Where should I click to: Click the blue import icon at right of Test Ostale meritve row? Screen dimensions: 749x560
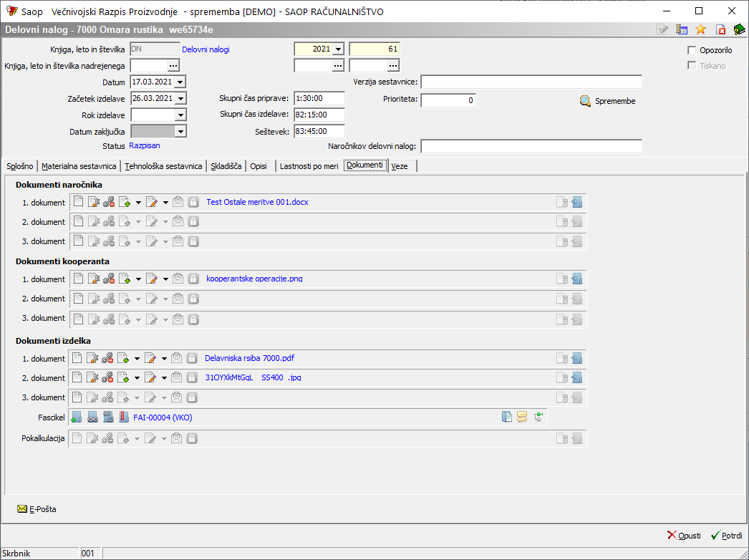click(x=576, y=202)
